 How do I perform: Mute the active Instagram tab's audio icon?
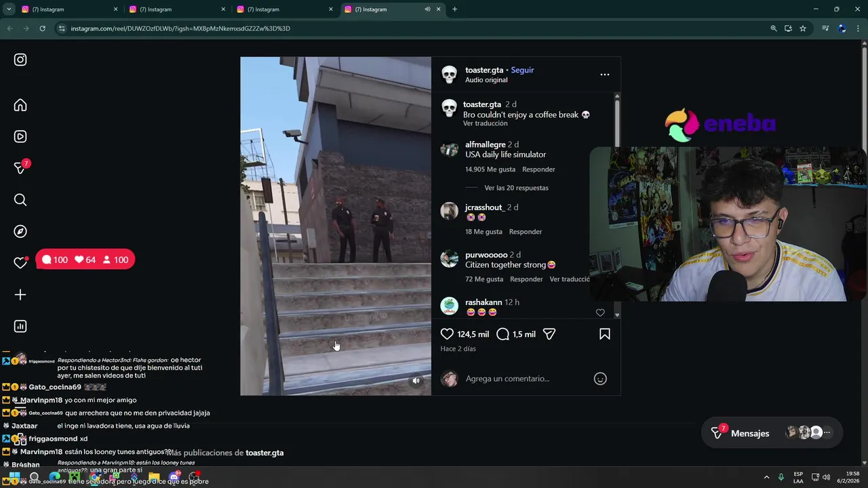(x=427, y=9)
